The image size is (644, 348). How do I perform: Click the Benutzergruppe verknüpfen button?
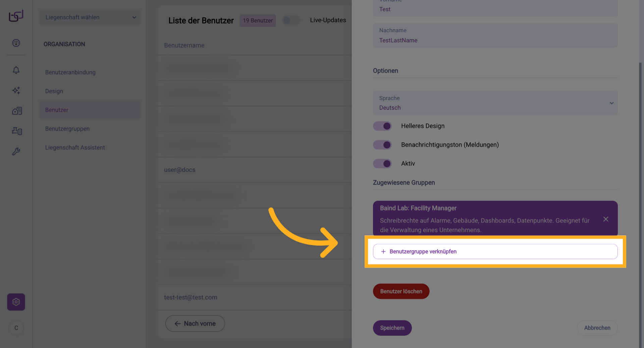(x=495, y=252)
